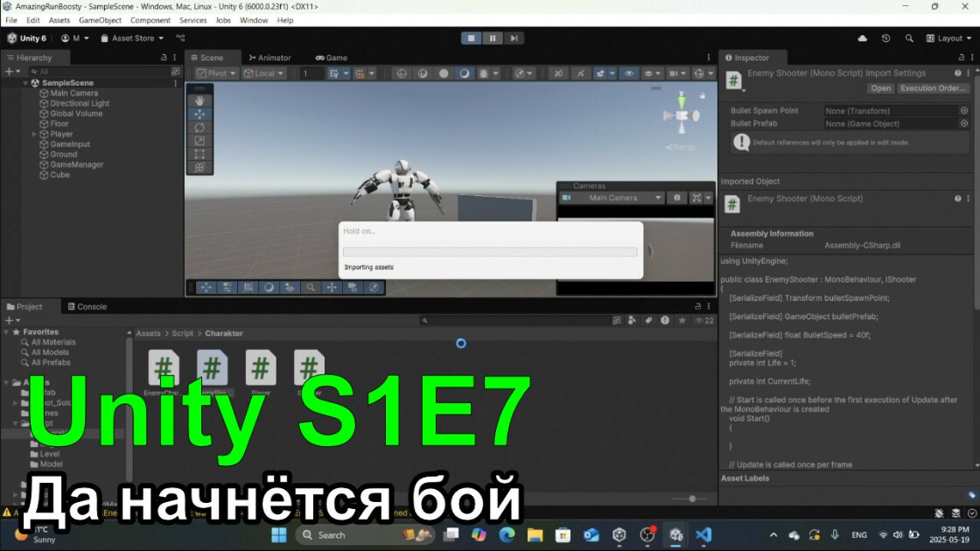Screen dimensions: 980x551
Task: Open the Hierarchy create plus dropdown
Action: pos(12,72)
